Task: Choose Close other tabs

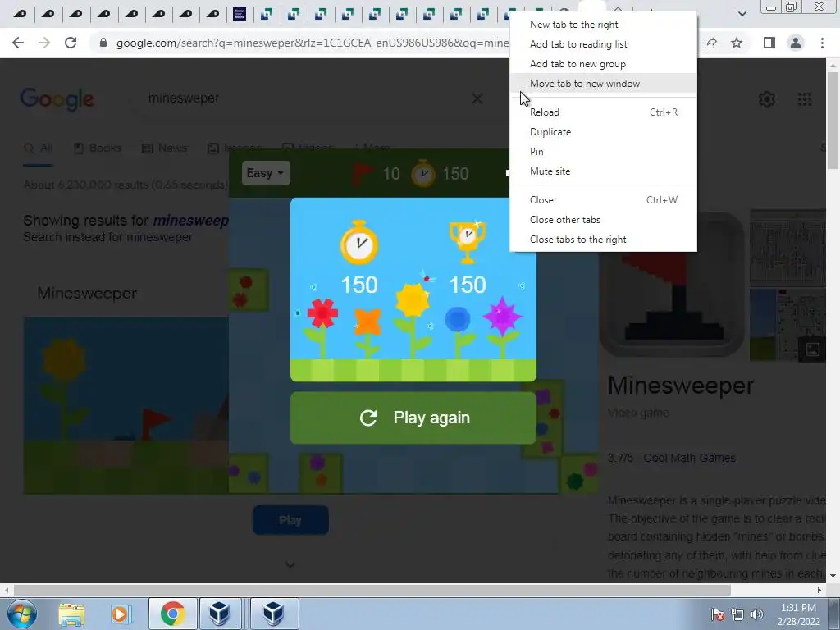Action: tap(603, 220)
